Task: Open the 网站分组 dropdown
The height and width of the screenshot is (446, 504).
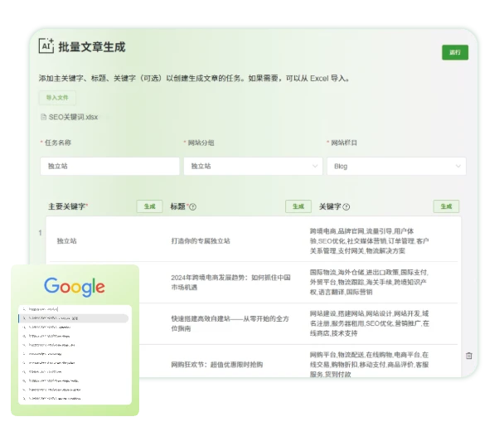Action: [253, 167]
